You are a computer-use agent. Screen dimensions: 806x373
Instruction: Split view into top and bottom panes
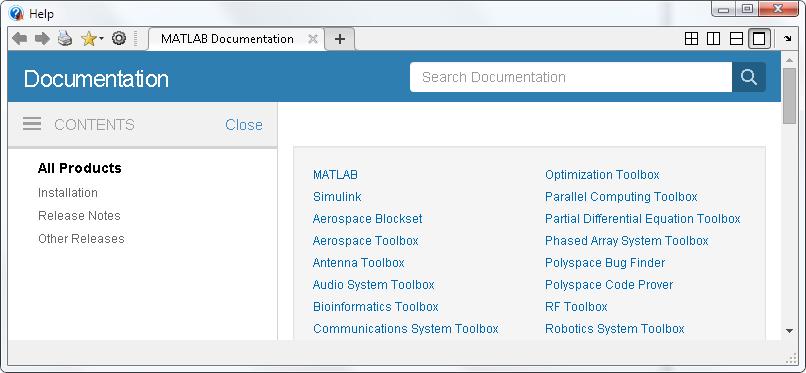pos(737,39)
